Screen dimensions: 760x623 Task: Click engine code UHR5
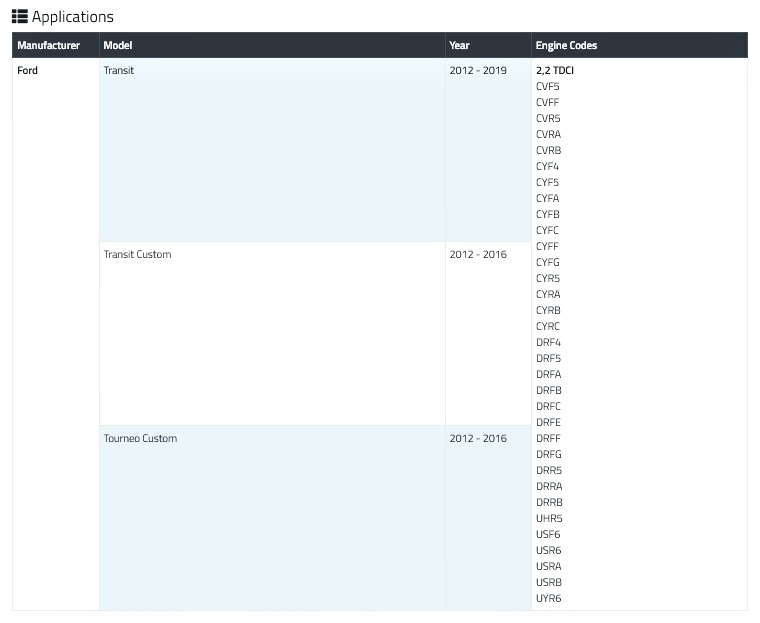(549, 518)
